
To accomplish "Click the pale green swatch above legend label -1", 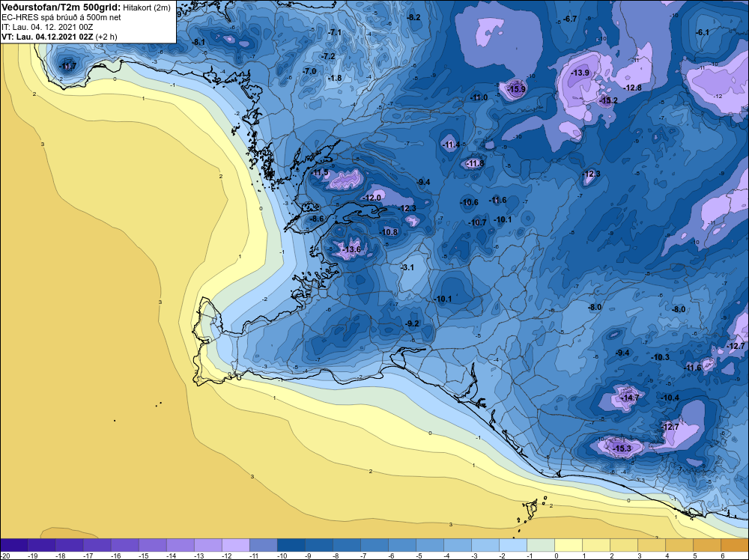I will coord(540,545).
